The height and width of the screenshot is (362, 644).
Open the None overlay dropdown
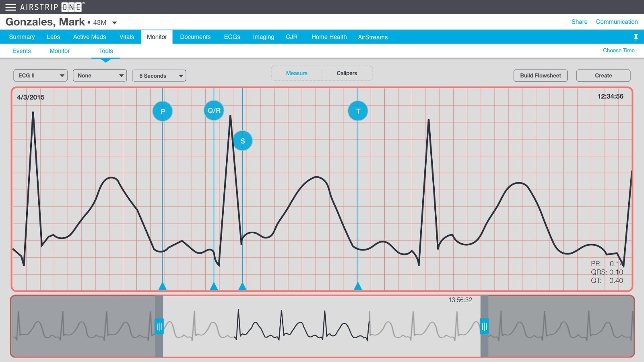[100, 76]
